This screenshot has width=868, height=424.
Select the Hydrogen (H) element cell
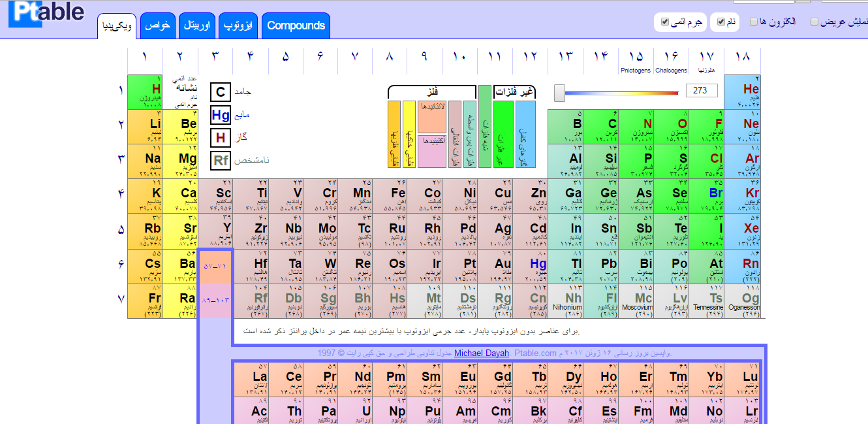point(145,92)
